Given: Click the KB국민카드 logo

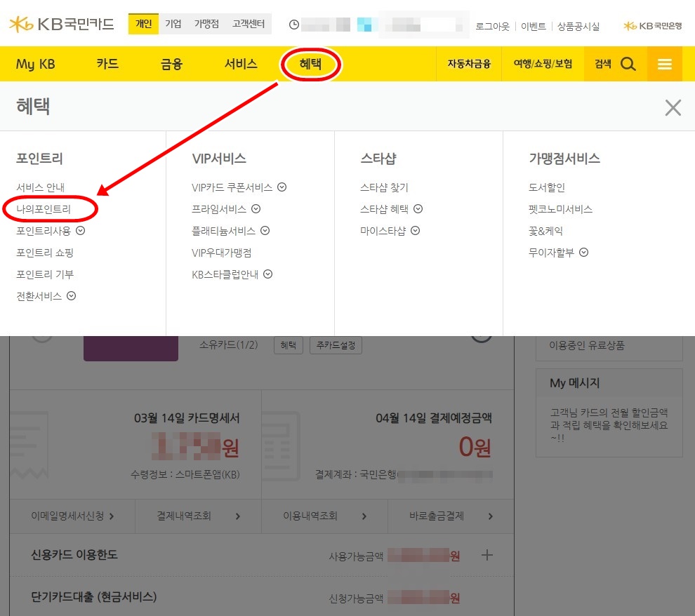Looking at the screenshot, I should pos(62,24).
